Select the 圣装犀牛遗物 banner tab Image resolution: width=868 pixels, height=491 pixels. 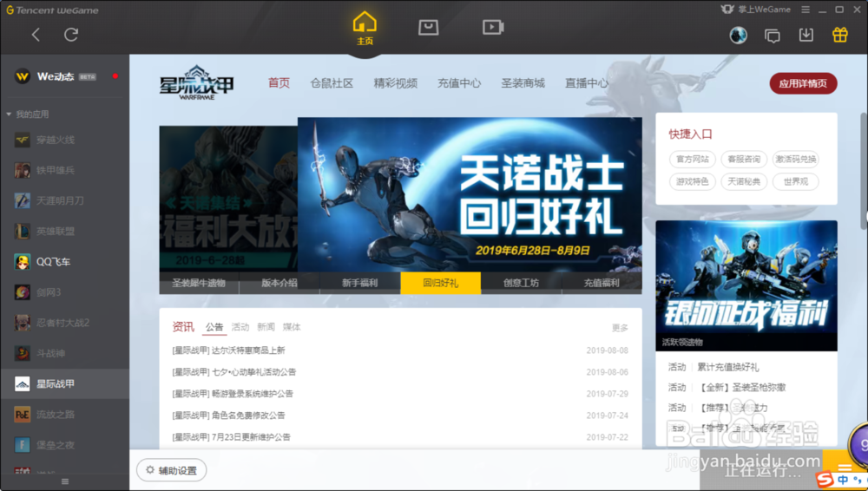199,283
